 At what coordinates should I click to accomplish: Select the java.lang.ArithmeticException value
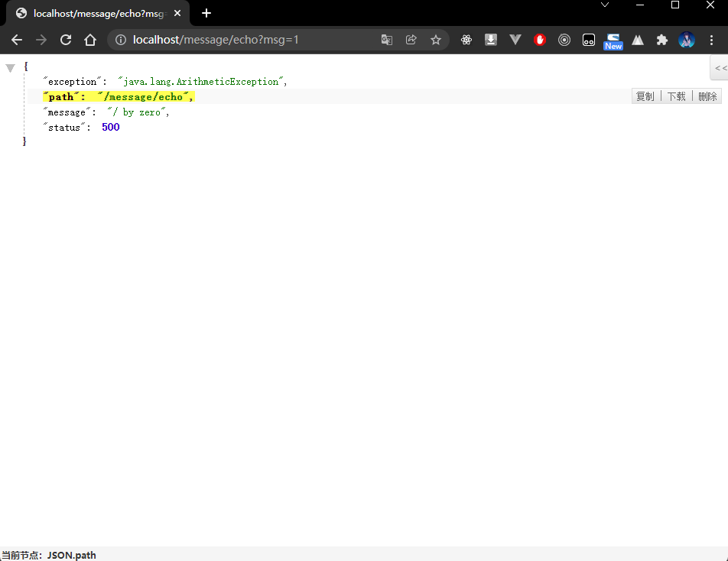pyautogui.click(x=200, y=82)
